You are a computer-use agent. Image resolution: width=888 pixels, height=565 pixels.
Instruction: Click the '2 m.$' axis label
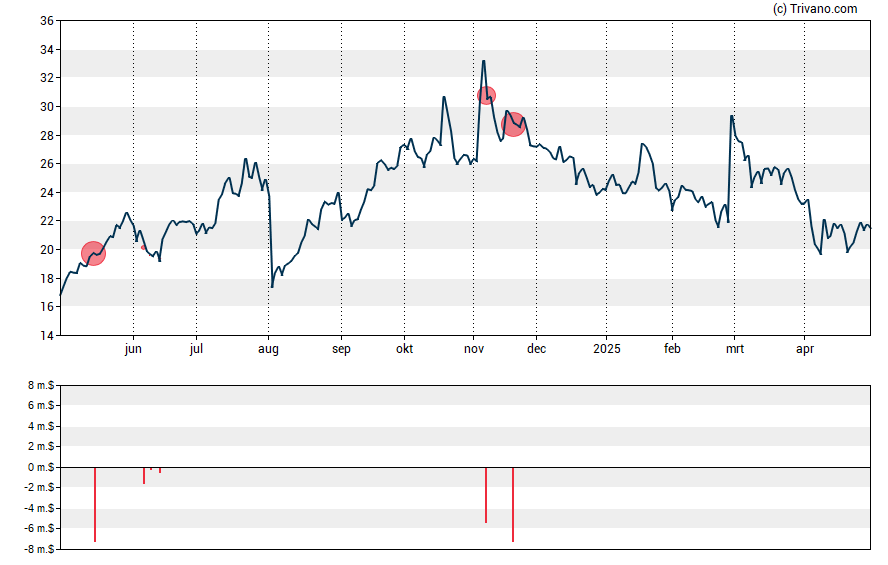pyautogui.click(x=41, y=446)
